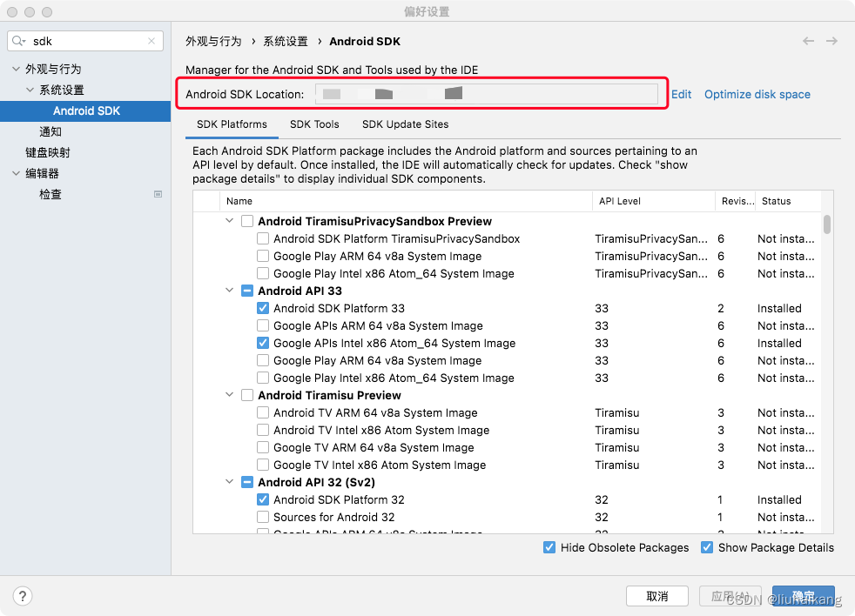Select revision 2 cell of Platform 33

pyautogui.click(x=721, y=308)
